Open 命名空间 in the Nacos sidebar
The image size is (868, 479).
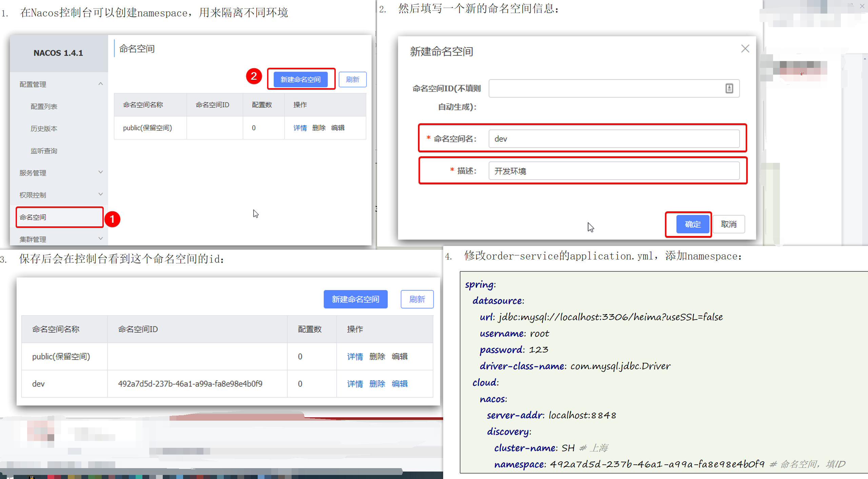point(33,217)
